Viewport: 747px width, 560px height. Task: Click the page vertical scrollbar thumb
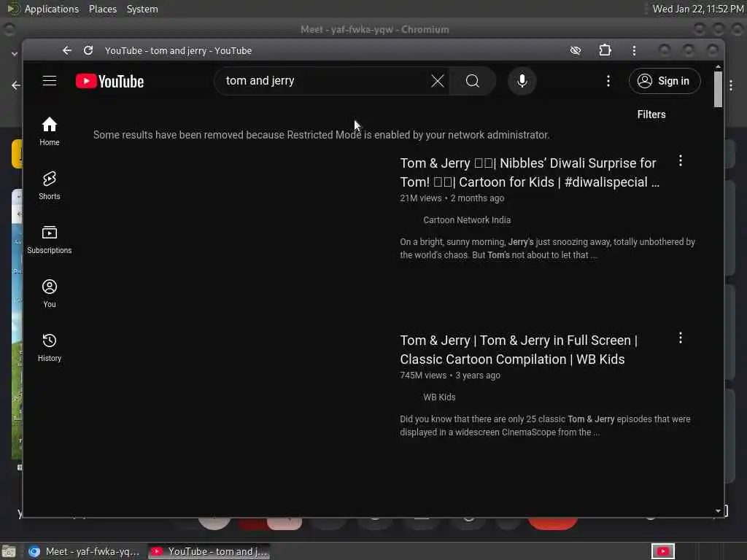tap(718, 90)
